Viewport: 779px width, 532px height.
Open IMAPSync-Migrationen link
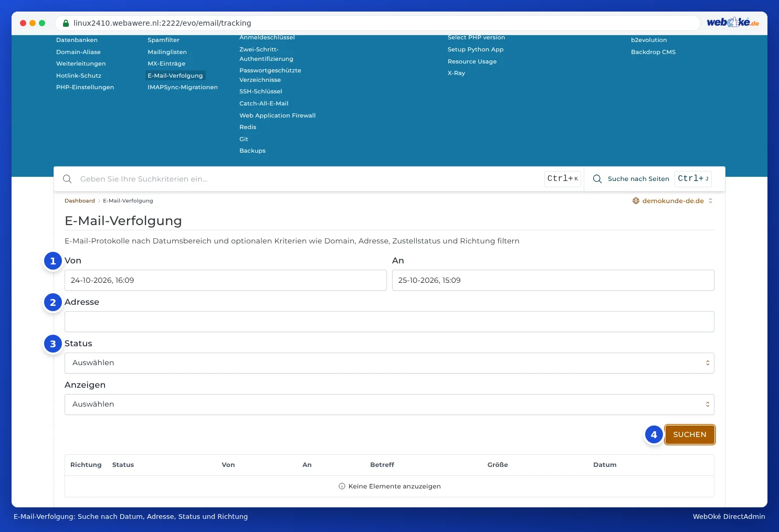[x=183, y=87]
